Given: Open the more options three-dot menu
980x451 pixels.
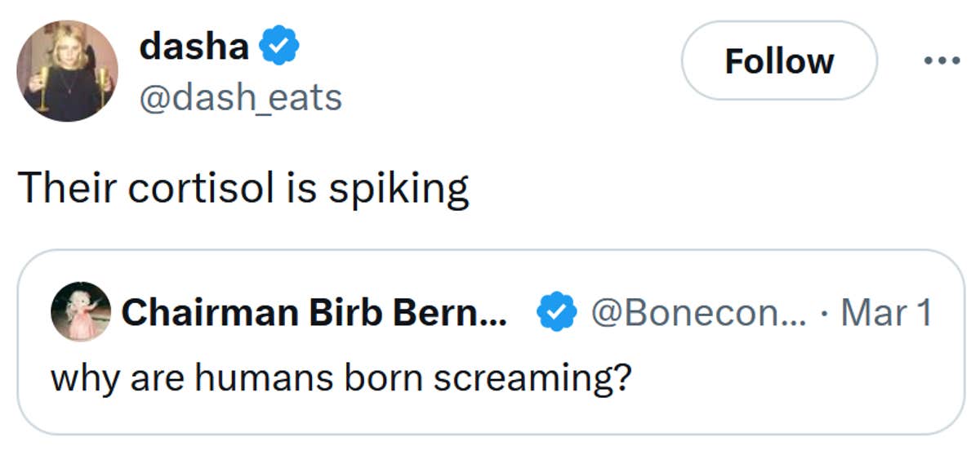Looking at the screenshot, I should 939,60.
